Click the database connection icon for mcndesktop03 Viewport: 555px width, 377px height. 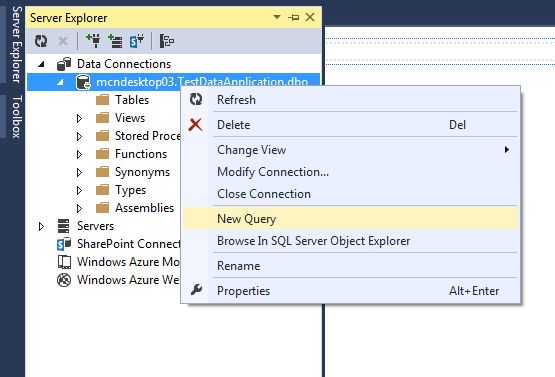(x=84, y=82)
